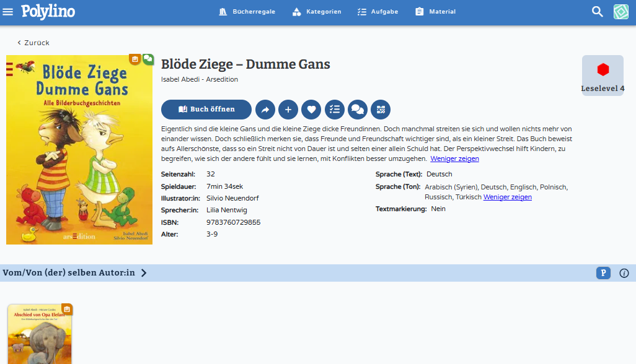Open search via the magnifier icon

point(597,11)
